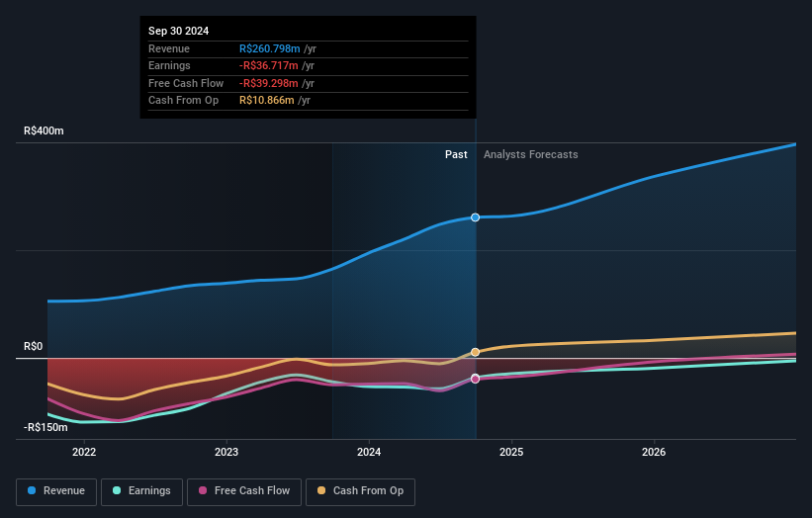Click the pink Free Cash Flow data point
This screenshot has height=518, width=812.
click(x=475, y=380)
